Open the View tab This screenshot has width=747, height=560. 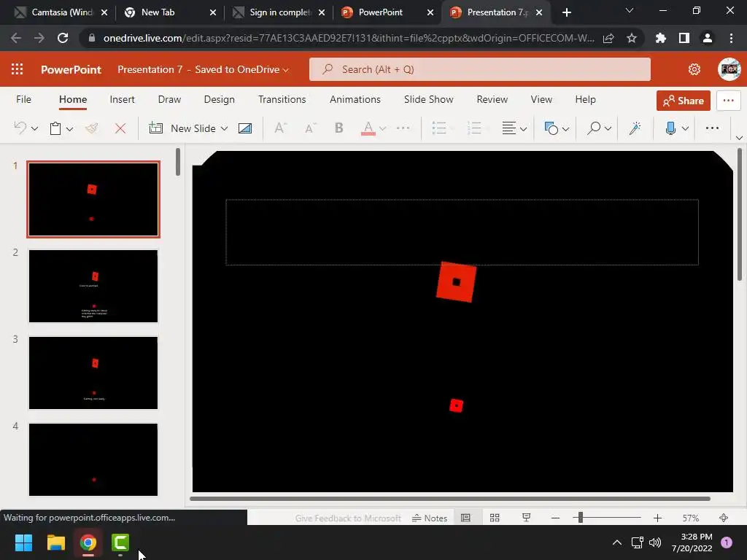coord(541,99)
